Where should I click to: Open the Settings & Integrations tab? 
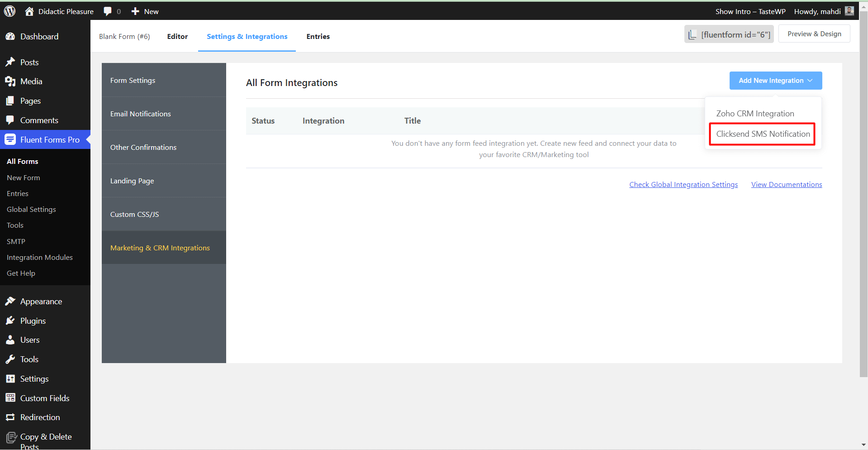coord(247,37)
